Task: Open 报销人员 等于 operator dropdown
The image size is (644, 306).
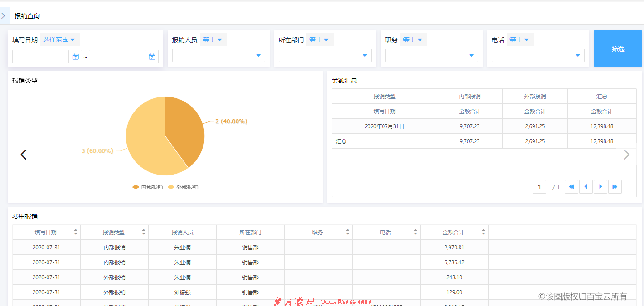Action: click(213, 39)
